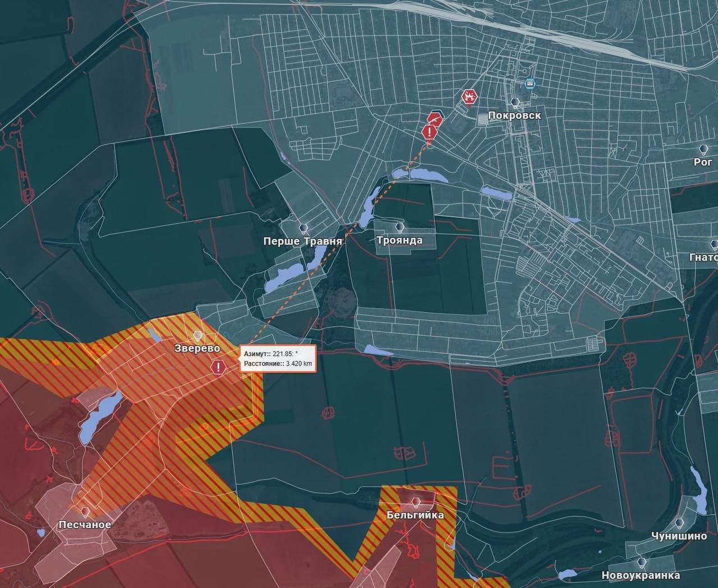Click the Новоукраинка label text
This screenshot has height=588, width=718.
641,576
